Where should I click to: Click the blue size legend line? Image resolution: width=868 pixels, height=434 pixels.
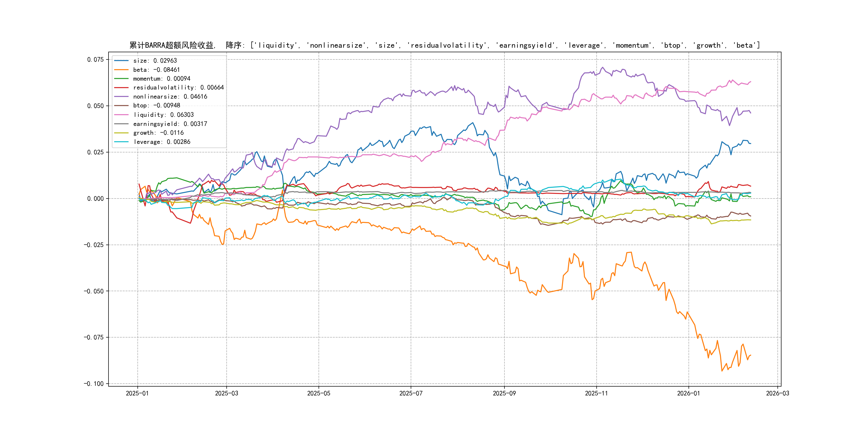pos(121,61)
